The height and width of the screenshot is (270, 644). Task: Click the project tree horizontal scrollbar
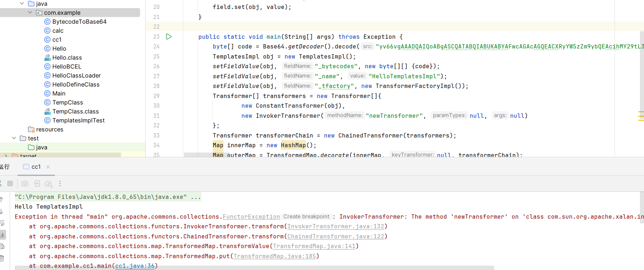click(60, 155)
